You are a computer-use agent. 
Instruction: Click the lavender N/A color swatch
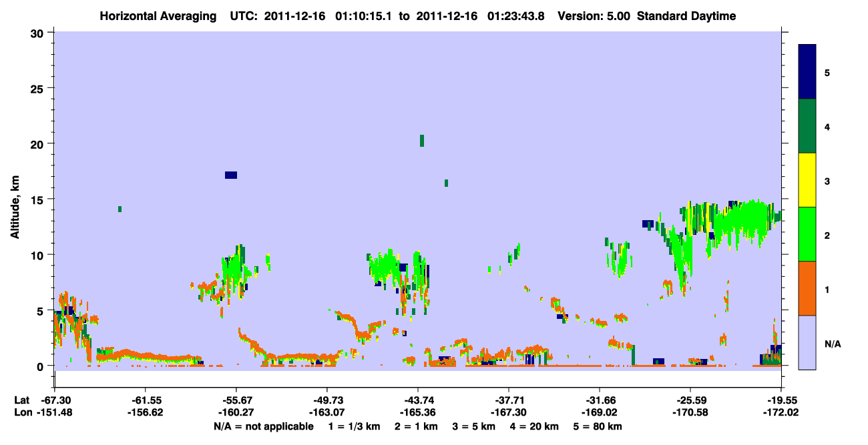[807, 342]
